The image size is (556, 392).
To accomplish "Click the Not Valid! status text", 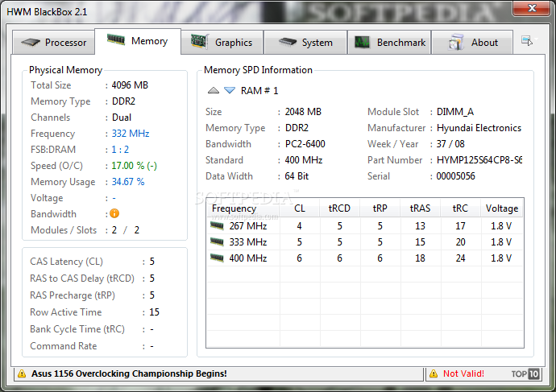I will (x=463, y=373).
